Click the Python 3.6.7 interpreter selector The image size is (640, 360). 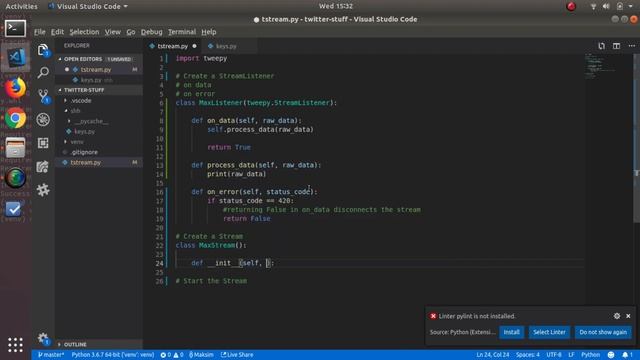tap(113, 355)
